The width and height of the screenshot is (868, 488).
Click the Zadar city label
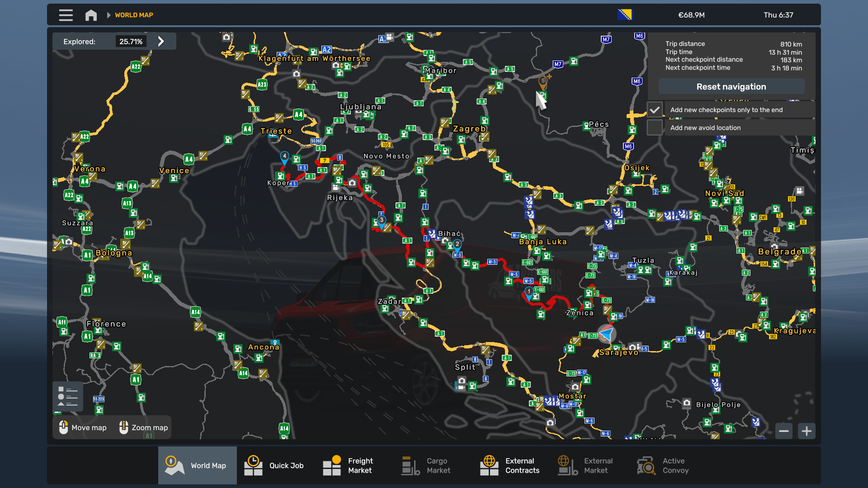(x=389, y=301)
